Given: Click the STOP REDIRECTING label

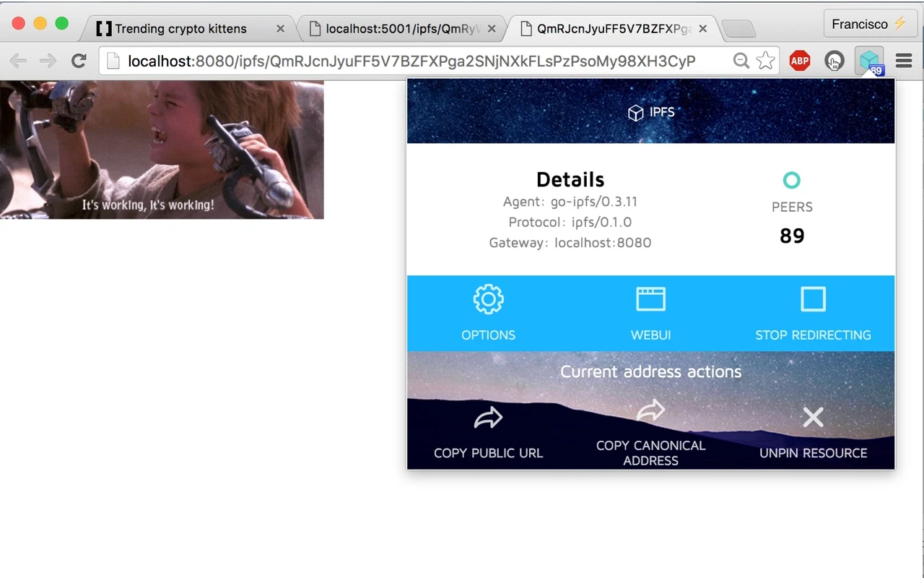Looking at the screenshot, I should coord(813,335).
